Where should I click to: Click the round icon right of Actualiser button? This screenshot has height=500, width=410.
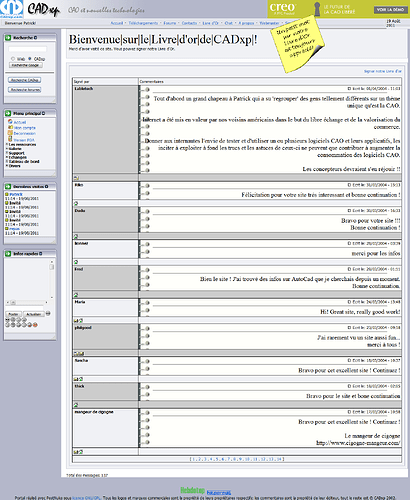[x=48, y=313]
